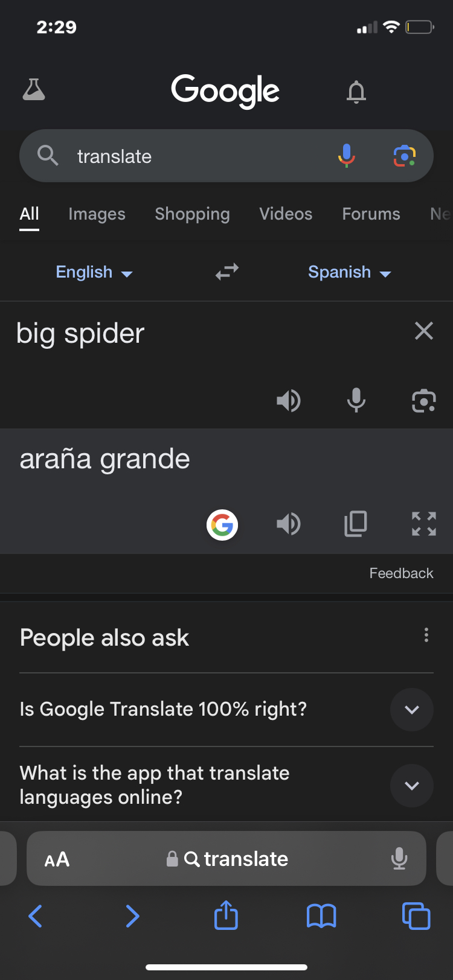Open Google Labs flask icon

click(34, 90)
